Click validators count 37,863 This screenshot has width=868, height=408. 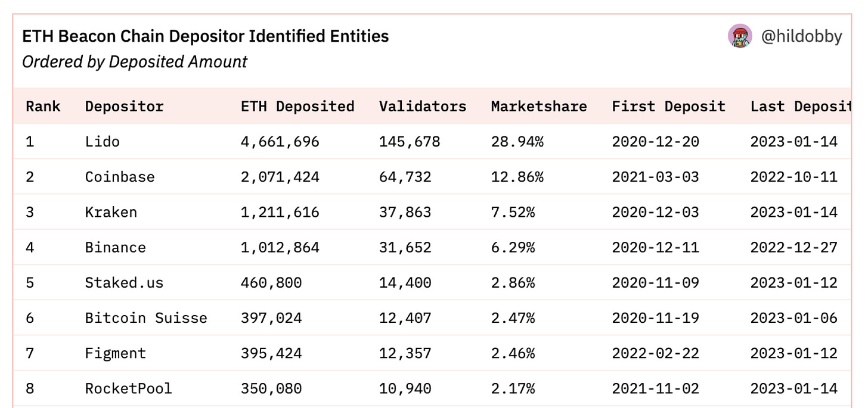coord(405,212)
